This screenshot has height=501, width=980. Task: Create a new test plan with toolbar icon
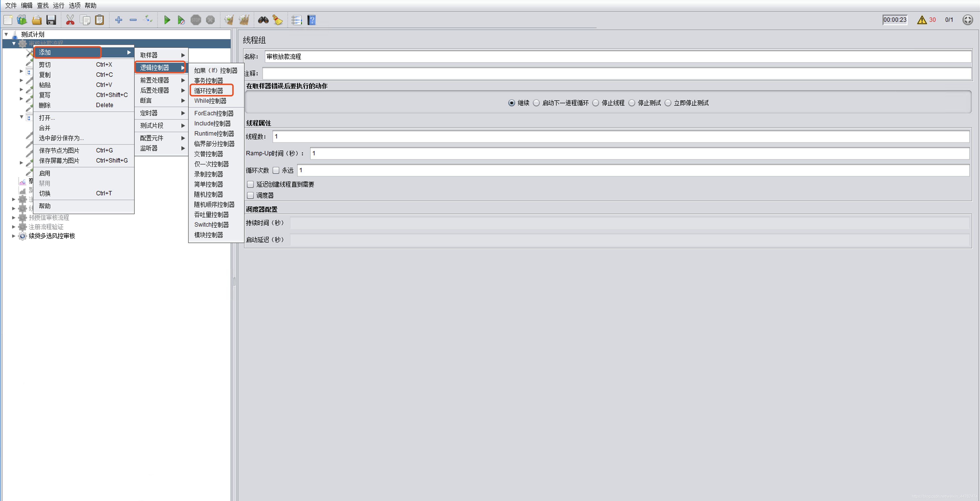[x=8, y=20]
